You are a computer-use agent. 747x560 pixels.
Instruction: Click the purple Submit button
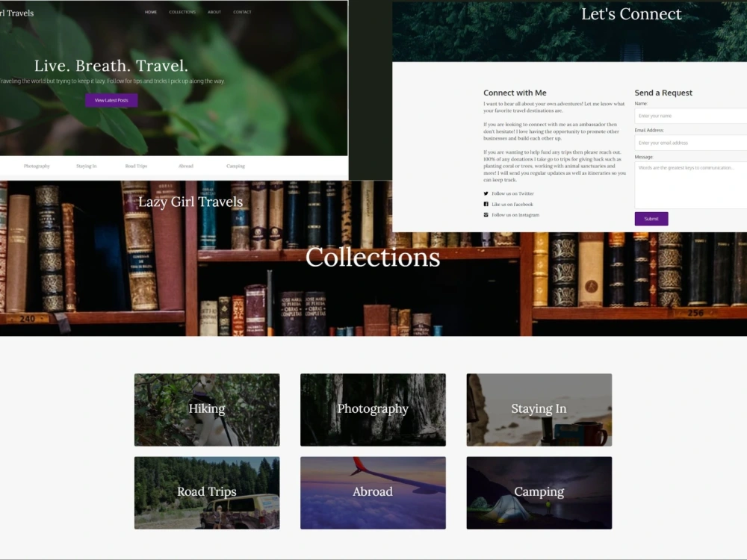pos(651,219)
